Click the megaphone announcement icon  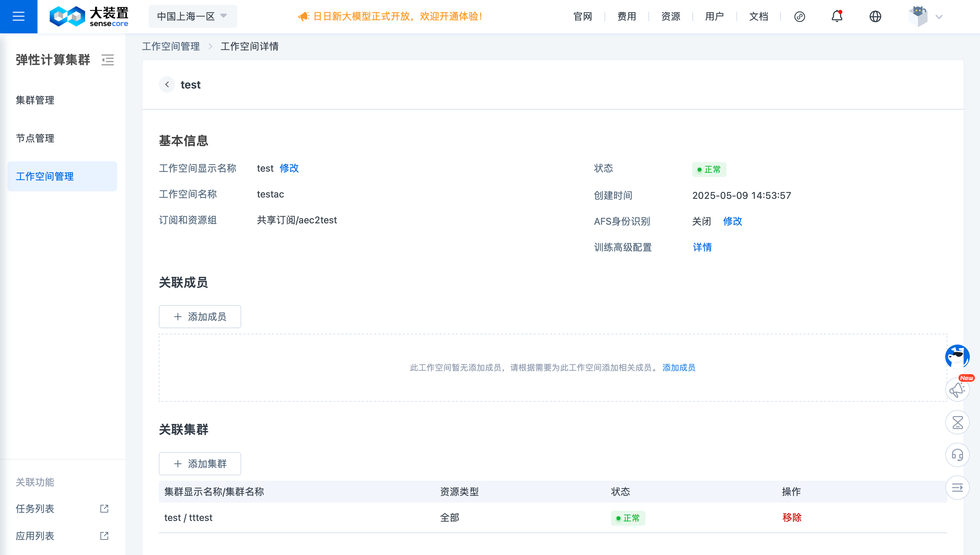304,16
